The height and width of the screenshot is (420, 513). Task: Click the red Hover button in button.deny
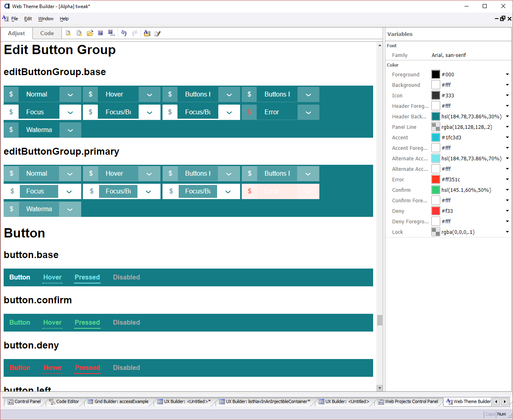point(53,368)
